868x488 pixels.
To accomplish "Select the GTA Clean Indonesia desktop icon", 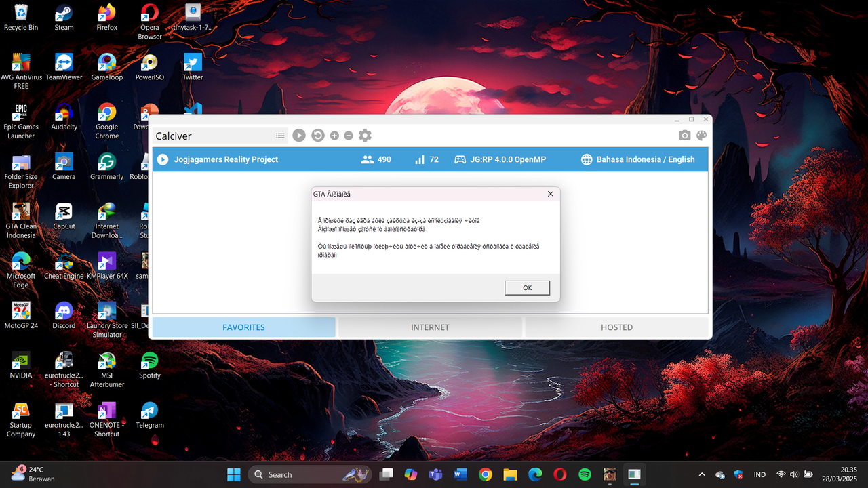I will click(21, 221).
